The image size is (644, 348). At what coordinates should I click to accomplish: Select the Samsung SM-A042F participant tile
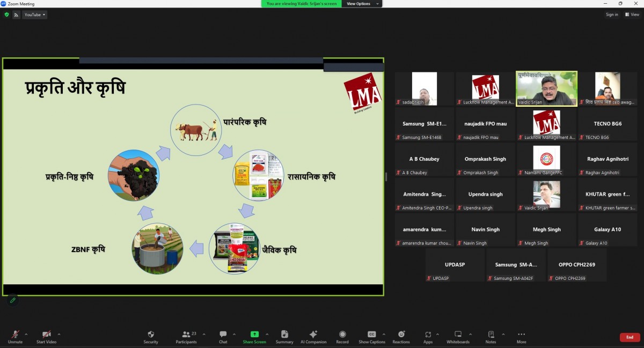pyautogui.click(x=516, y=265)
